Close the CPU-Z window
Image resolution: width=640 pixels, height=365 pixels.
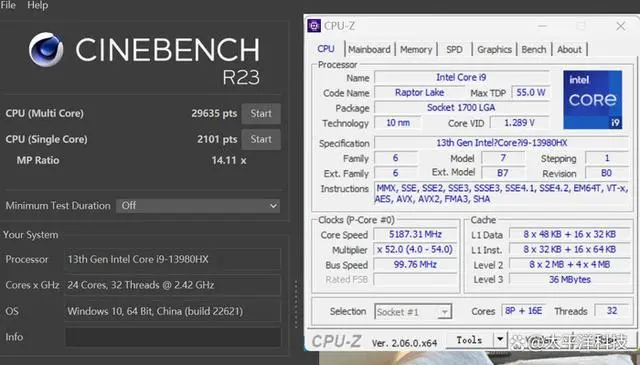click(x=620, y=26)
